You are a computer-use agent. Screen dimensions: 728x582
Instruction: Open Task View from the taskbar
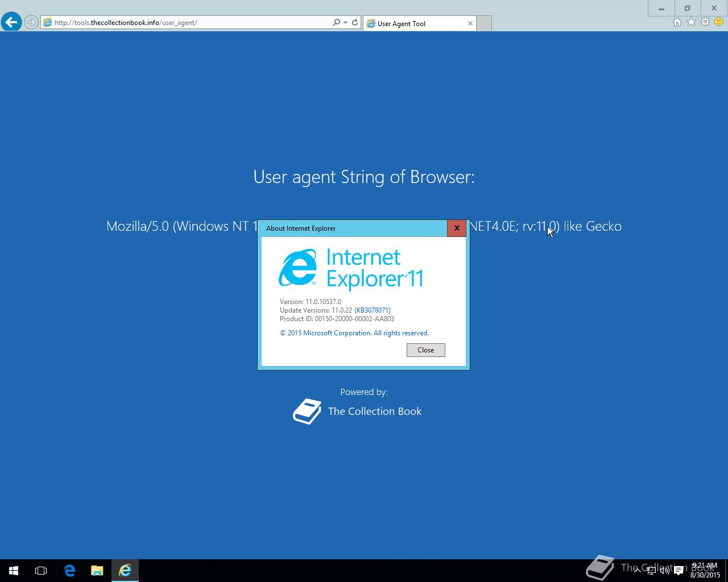(x=41, y=571)
